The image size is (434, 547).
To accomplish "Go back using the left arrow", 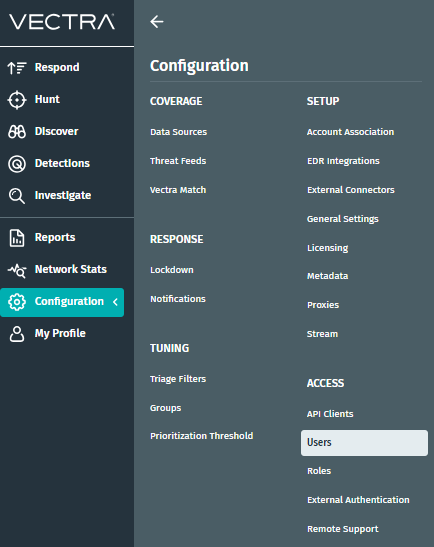I will [x=157, y=22].
